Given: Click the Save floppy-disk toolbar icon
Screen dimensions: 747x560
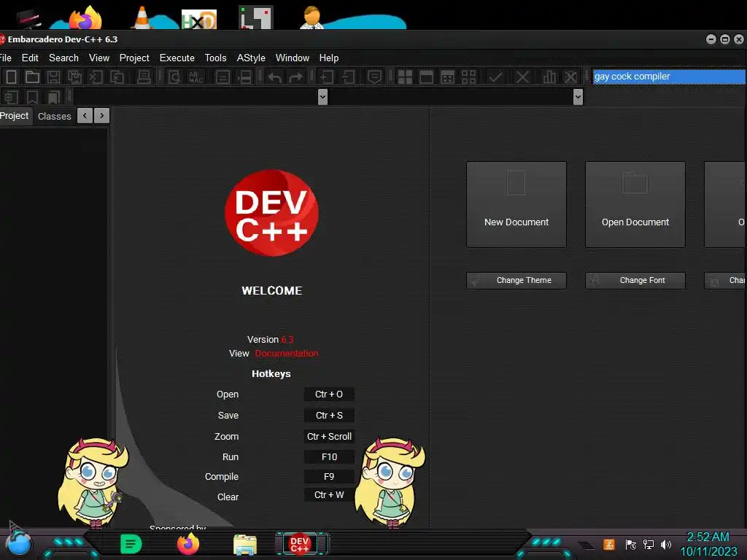Looking at the screenshot, I should (53, 77).
